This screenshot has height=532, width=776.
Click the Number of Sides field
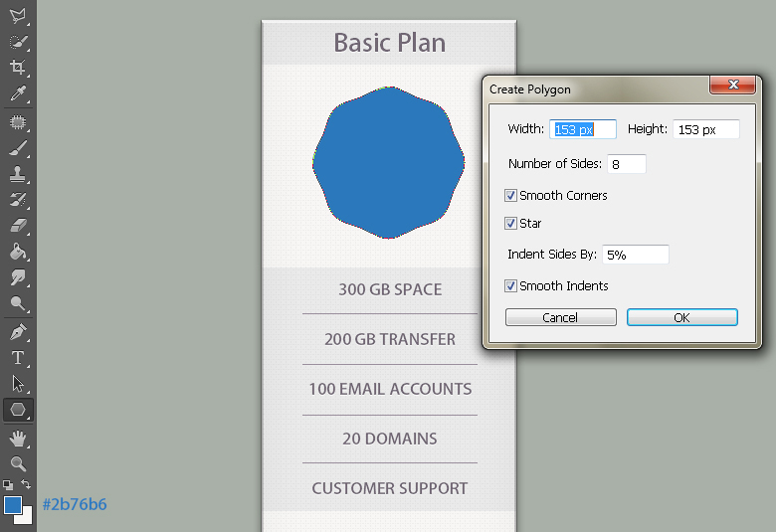pos(628,164)
